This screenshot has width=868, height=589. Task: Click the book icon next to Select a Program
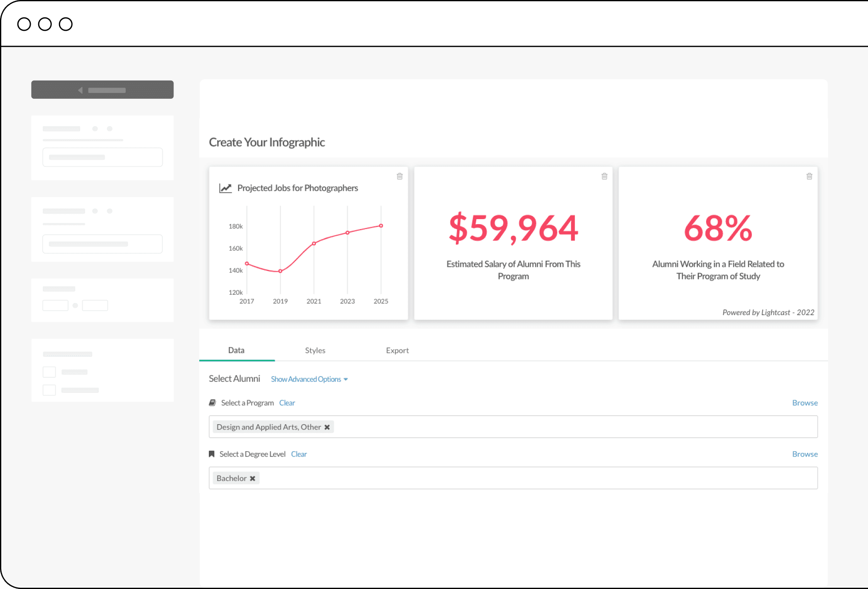[213, 403]
